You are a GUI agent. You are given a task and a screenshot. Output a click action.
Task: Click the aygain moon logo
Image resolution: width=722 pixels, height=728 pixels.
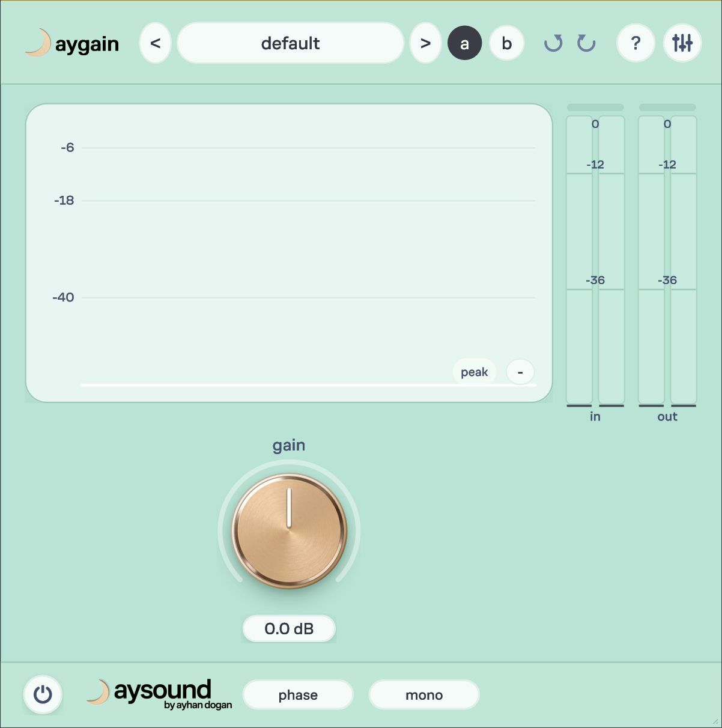point(72,43)
